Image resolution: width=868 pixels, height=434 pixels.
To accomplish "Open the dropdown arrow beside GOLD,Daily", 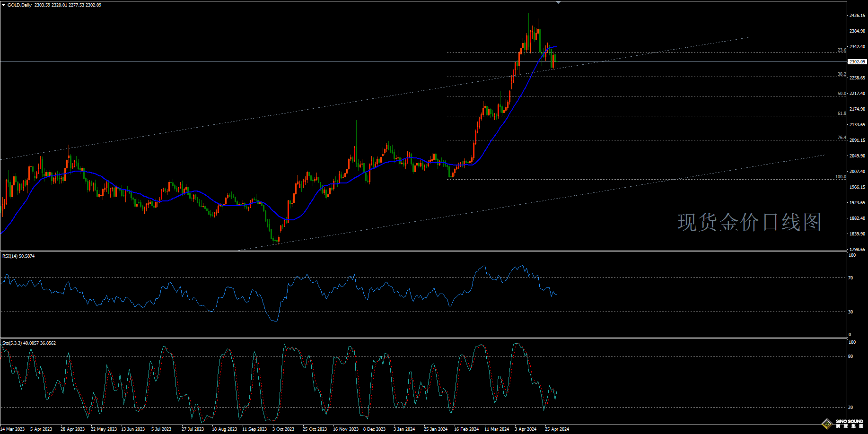I will click(x=4, y=5).
